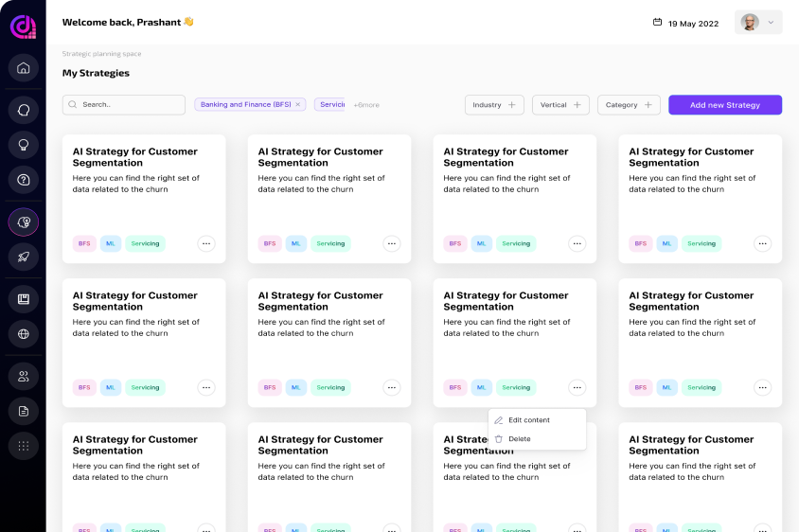Image resolution: width=799 pixels, height=532 pixels.
Task: Click the Add new Strategy button
Action: [x=724, y=105]
